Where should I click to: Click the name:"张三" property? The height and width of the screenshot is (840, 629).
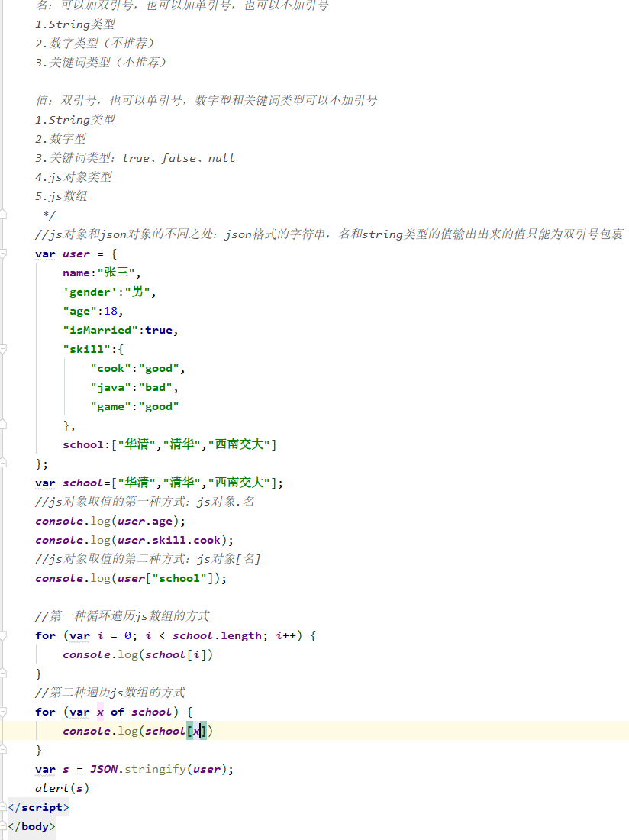(102, 273)
